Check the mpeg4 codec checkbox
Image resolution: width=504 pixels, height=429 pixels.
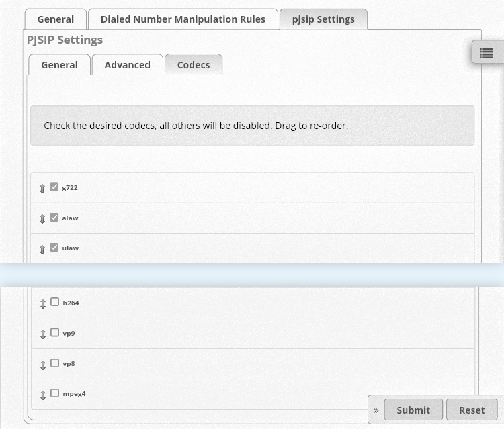54,393
